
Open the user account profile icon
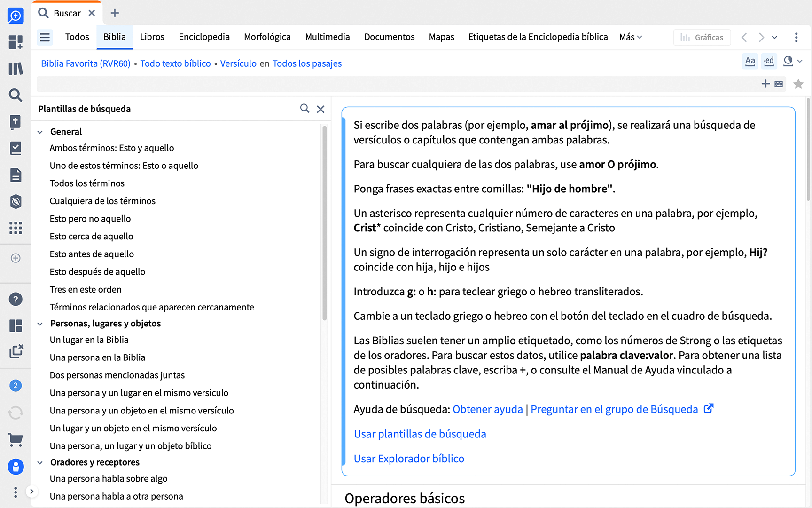click(x=16, y=467)
